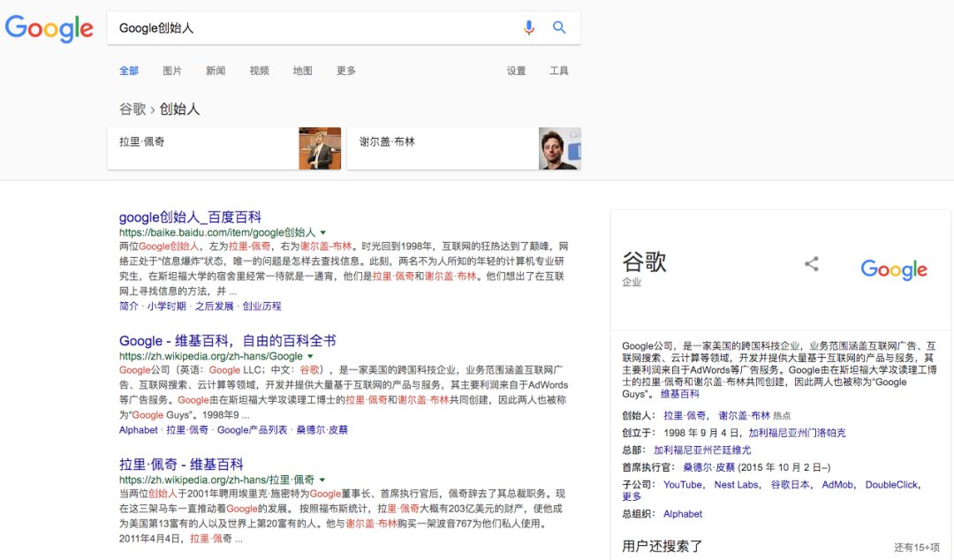Click the Google logo in the header
The width and height of the screenshot is (954, 560).
49,28
